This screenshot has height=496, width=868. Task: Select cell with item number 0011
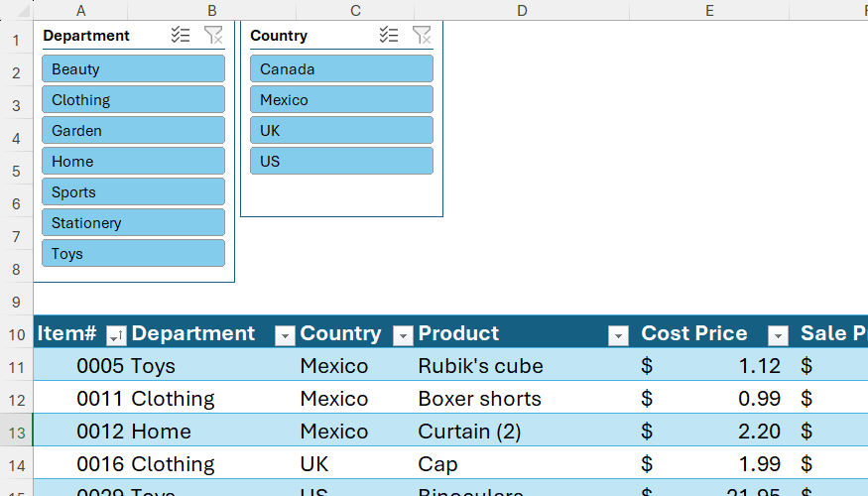tap(80, 398)
